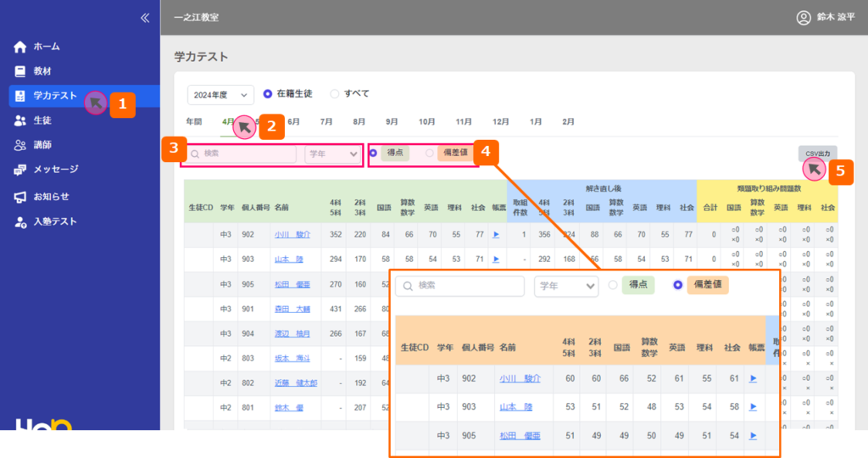The image size is (868, 458).
Task: Open 生徒 students icon in sidebar
Action: [x=20, y=120]
